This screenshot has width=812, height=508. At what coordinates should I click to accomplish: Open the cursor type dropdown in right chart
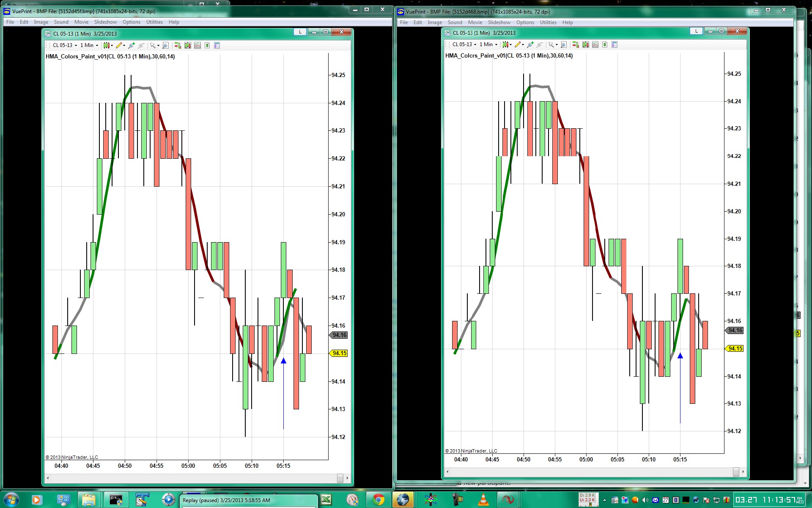tap(557, 44)
